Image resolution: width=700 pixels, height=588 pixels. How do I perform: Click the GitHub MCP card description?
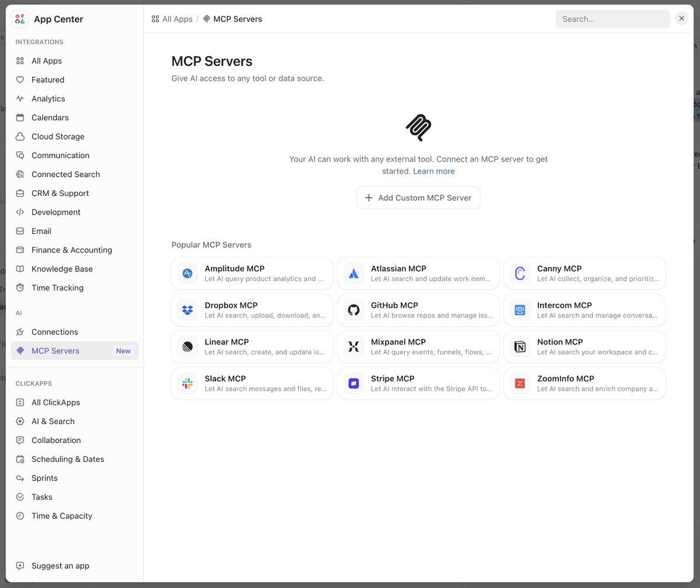(432, 316)
